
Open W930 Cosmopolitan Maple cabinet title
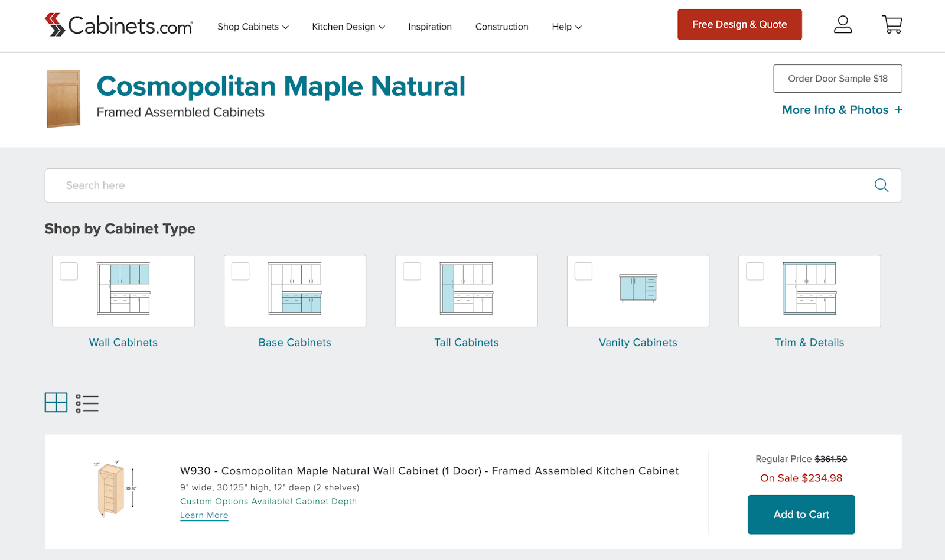pyautogui.click(x=429, y=471)
